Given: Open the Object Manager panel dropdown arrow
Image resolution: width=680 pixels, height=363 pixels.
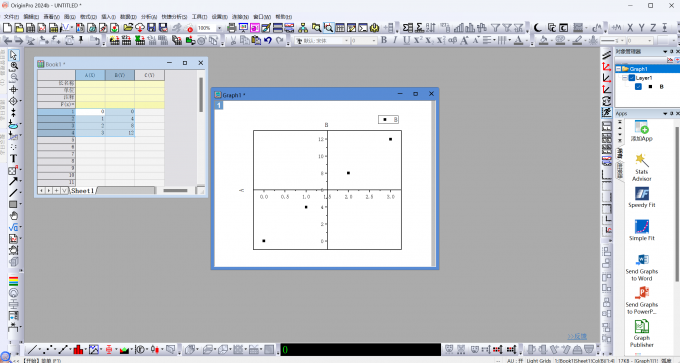Looking at the screenshot, I should pyautogui.click(x=665, y=52).
